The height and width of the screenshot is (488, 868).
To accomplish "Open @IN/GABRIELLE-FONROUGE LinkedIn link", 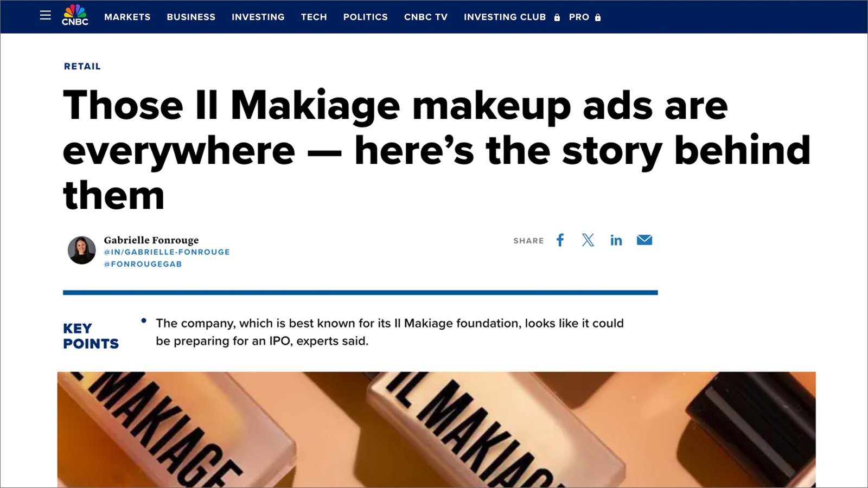I will point(167,252).
